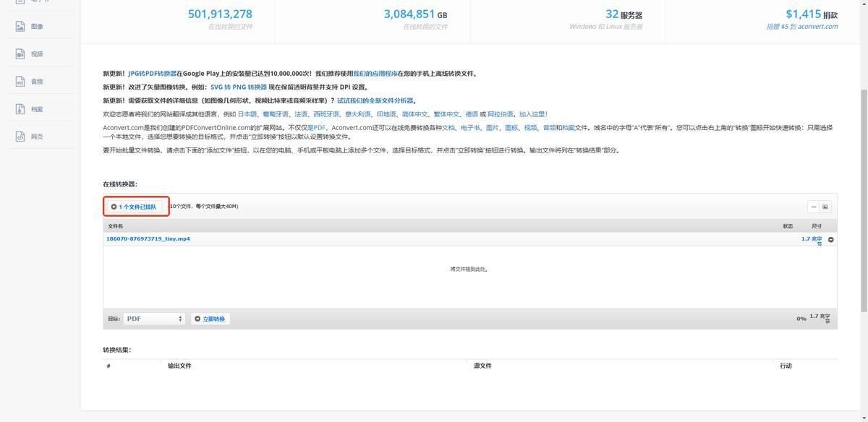Click the 捐赠 $5 到 aconvert.com donation link
This screenshot has width=868, height=422.
[x=802, y=27]
